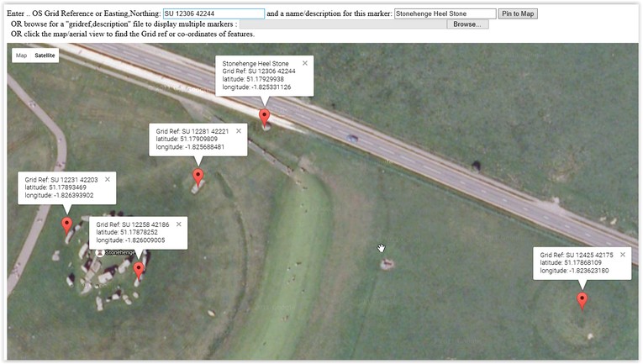Switch to Satellite view

45,55
